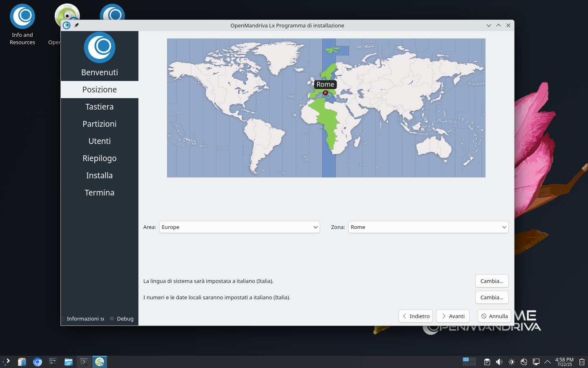Click the clipboard icon in the system tray
Image resolution: width=588 pixels, height=368 pixels.
487,362
